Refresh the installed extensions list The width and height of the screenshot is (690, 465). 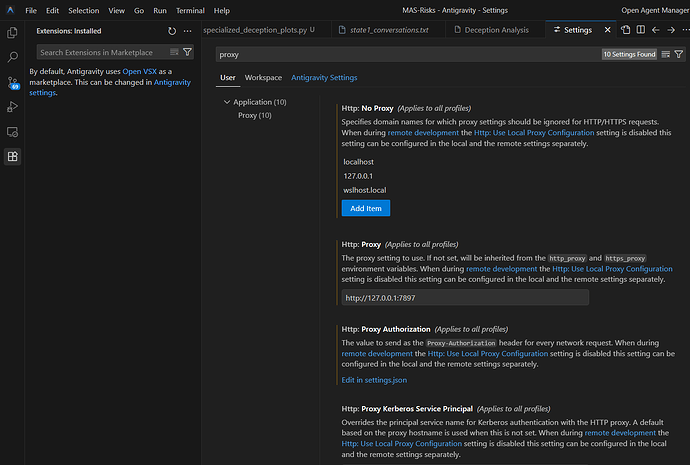point(172,31)
